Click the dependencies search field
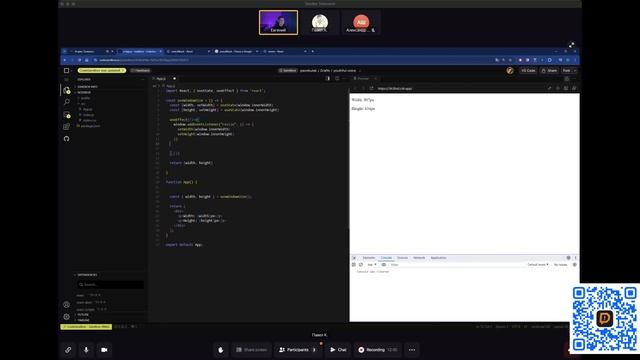 pyautogui.click(x=111, y=284)
